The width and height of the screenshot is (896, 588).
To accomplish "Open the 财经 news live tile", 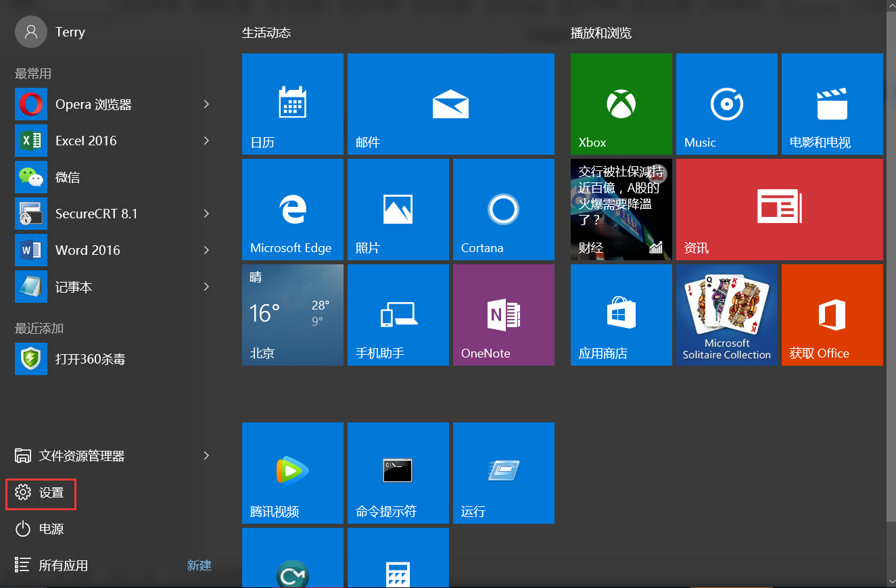I will pos(621,210).
